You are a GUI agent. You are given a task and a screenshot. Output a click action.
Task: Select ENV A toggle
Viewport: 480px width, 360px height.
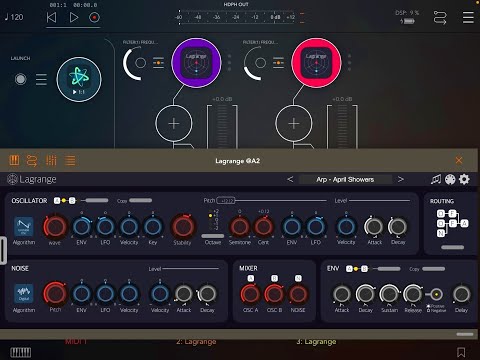(x=349, y=269)
